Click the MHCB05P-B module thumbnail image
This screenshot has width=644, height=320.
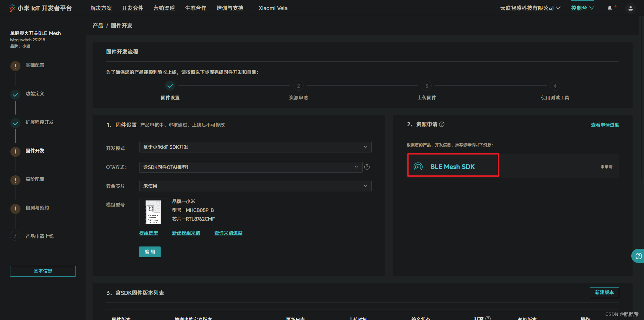[153, 212]
